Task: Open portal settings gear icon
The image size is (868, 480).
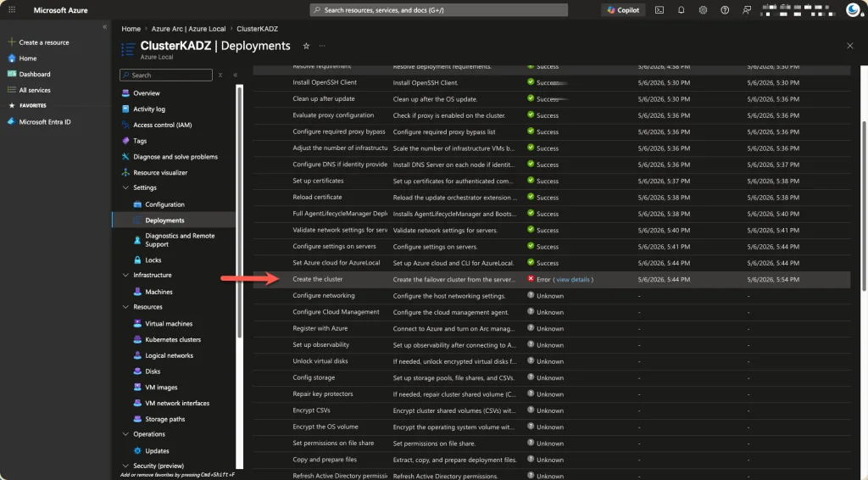Action: point(703,10)
